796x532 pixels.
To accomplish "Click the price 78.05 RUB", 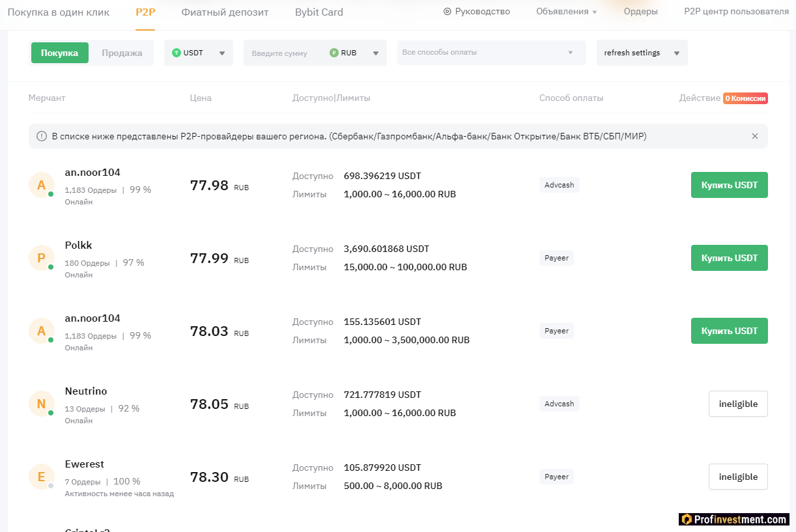I will pyautogui.click(x=220, y=404).
